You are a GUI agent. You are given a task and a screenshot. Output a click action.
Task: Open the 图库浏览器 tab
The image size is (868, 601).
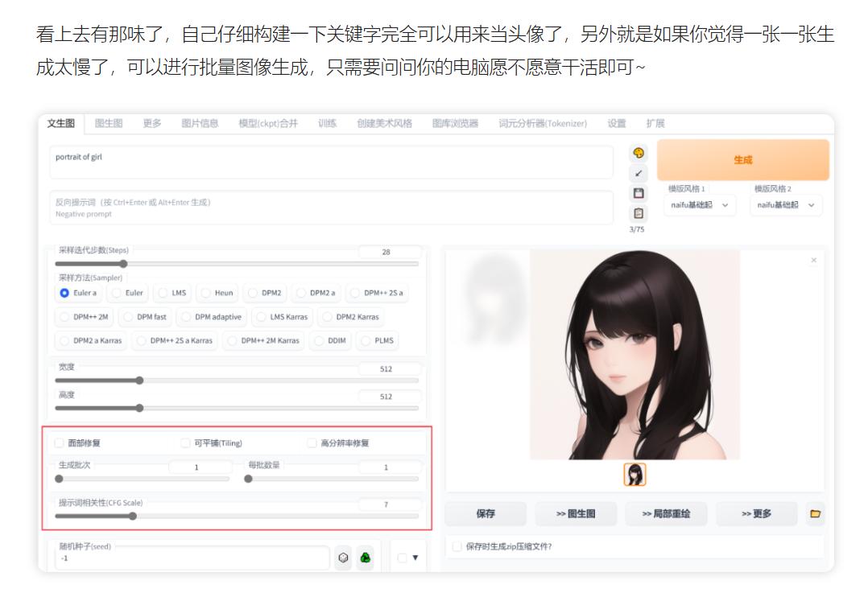click(455, 123)
